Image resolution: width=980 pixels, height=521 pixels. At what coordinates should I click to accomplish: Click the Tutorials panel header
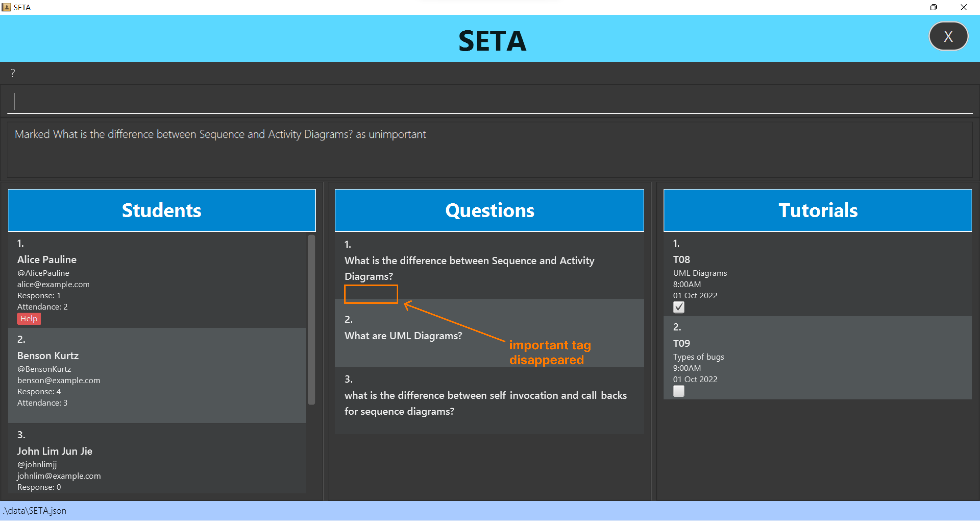tap(818, 210)
